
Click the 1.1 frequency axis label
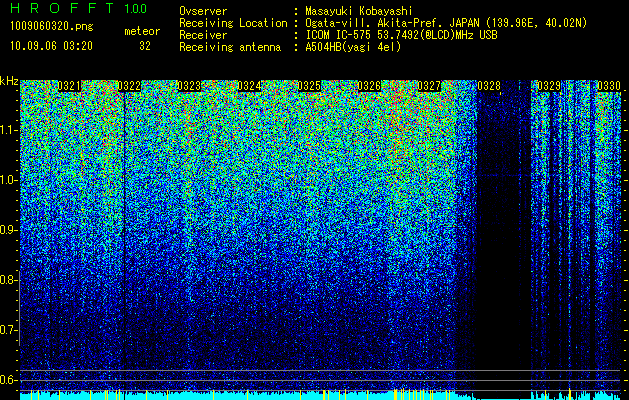point(8,130)
